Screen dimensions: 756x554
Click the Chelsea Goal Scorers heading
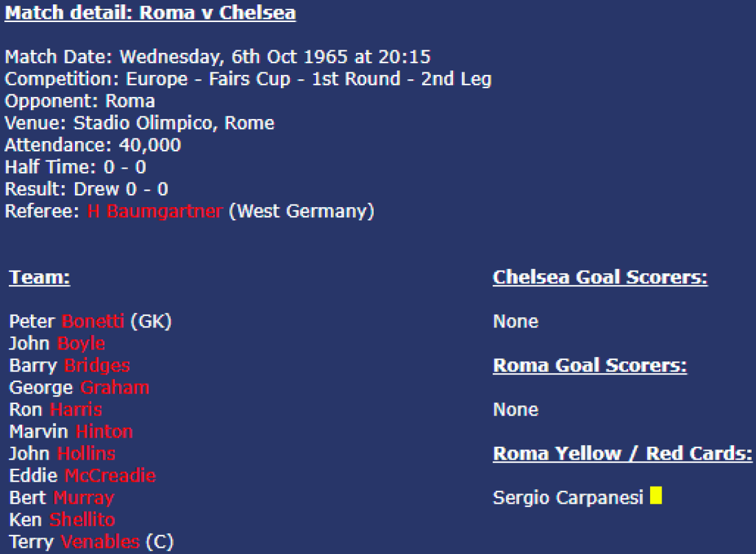600,278
